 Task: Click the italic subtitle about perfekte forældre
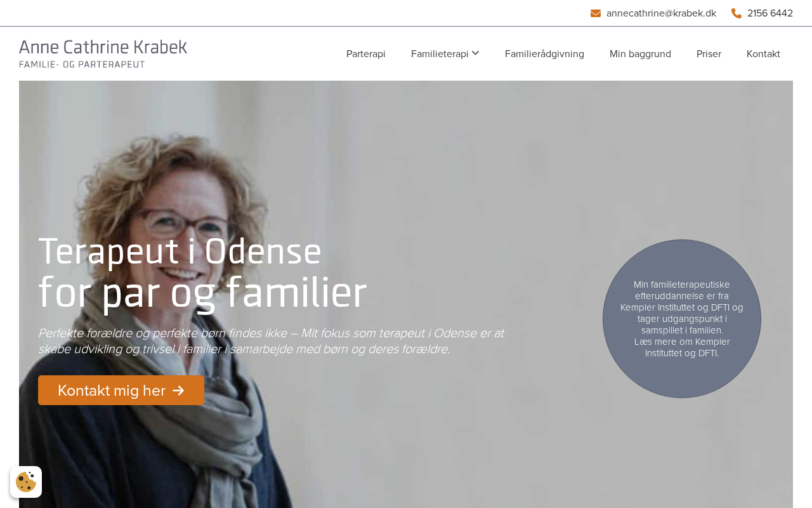[x=271, y=341]
